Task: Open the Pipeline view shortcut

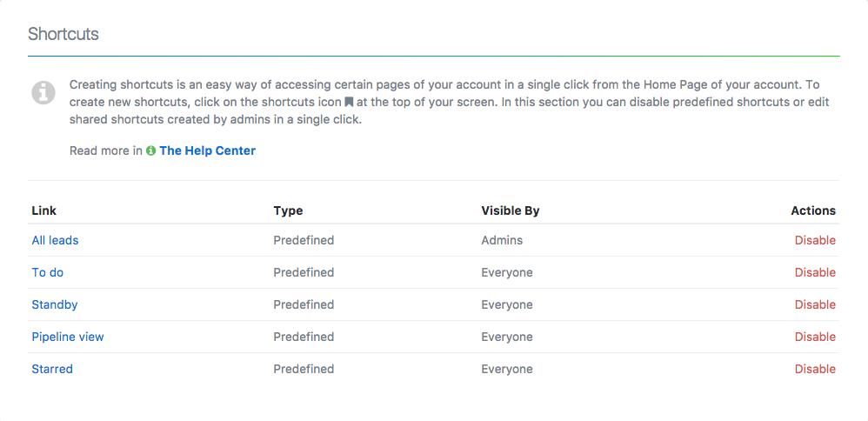Action: [x=68, y=337]
